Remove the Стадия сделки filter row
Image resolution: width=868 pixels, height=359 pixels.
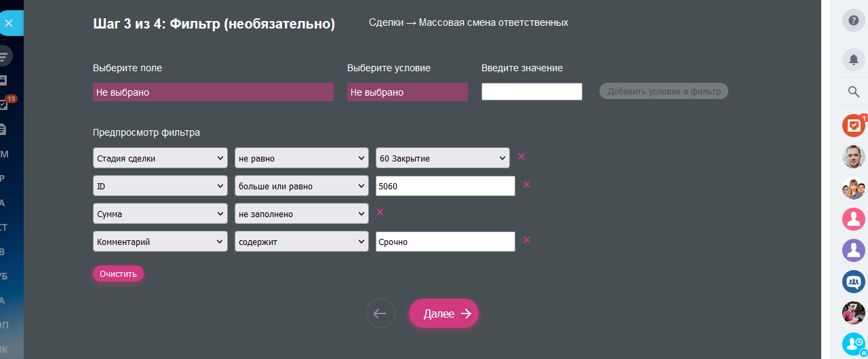coord(521,157)
